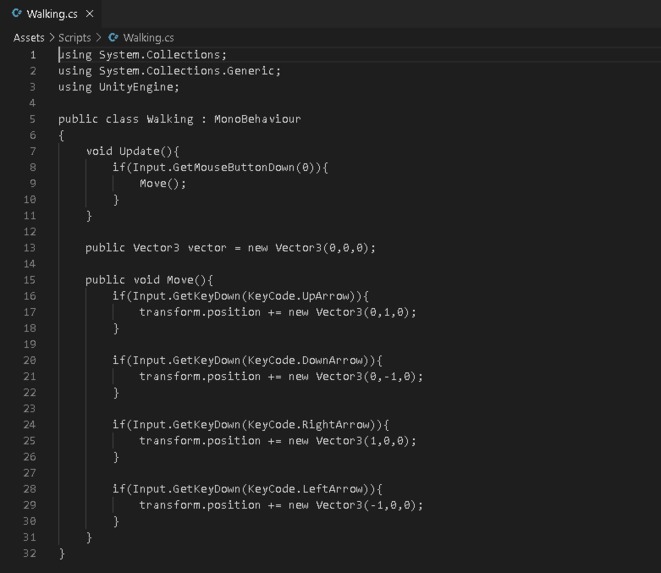The image size is (661, 573).
Task: Click 'GetMouseButtonDown' in the if statement
Action: click(234, 167)
